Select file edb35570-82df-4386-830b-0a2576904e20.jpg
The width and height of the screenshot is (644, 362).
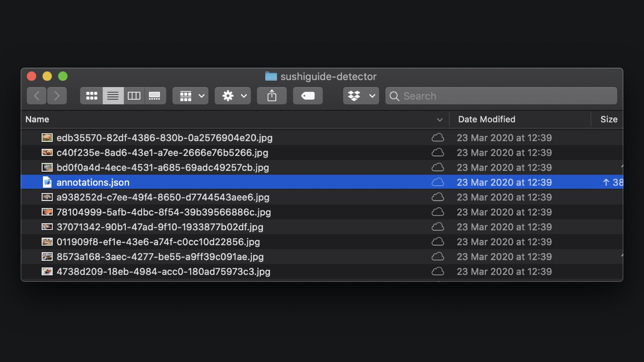[164, 138]
